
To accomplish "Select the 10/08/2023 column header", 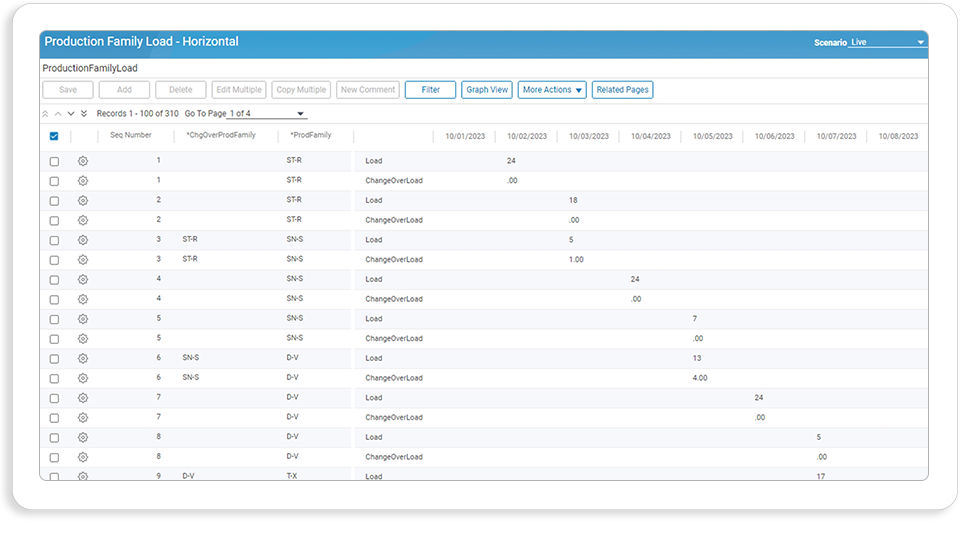I will tap(898, 137).
